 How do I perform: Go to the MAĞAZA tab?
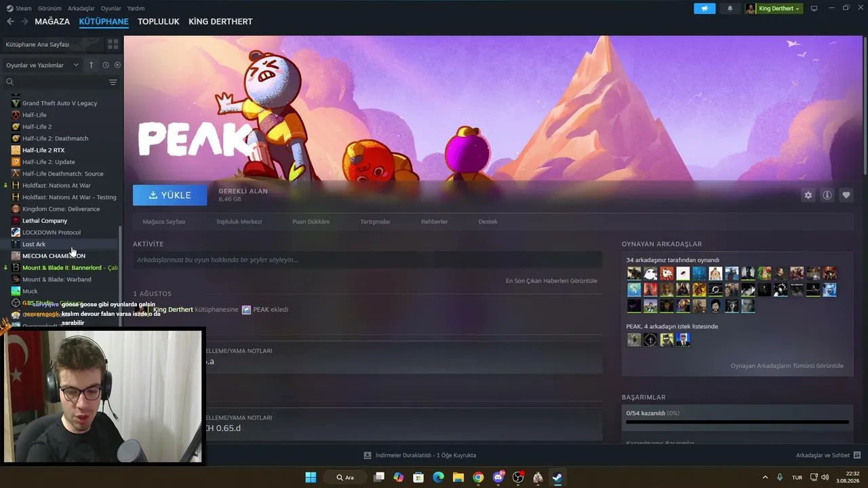[52, 22]
